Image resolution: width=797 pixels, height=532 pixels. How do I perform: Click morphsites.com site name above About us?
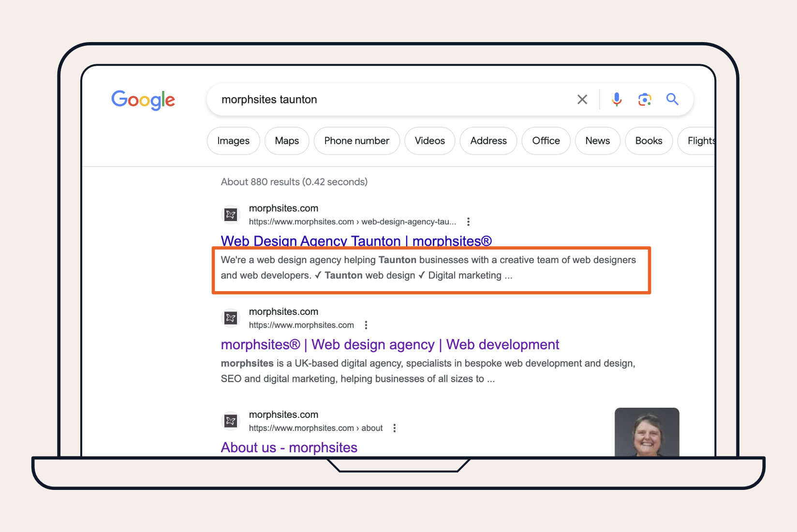[x=283, y=414]
